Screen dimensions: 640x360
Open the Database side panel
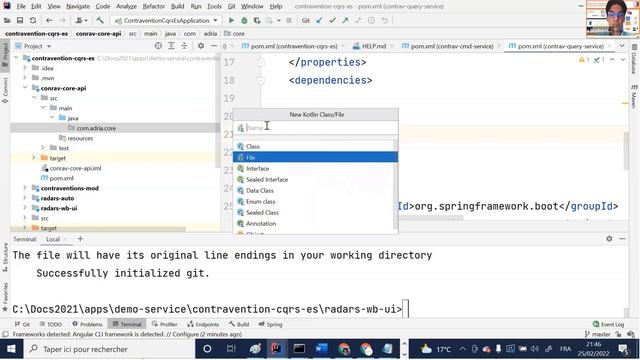coord(634,60)
